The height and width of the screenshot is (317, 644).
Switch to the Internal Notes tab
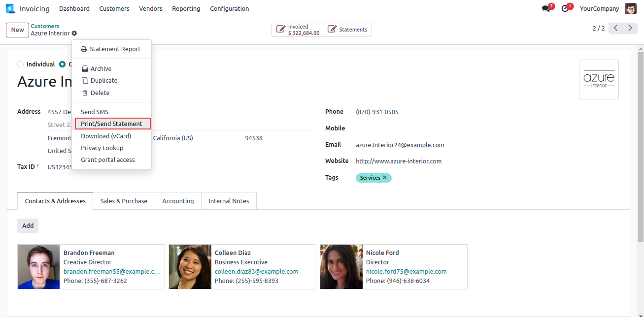click(x=229, y=201)
